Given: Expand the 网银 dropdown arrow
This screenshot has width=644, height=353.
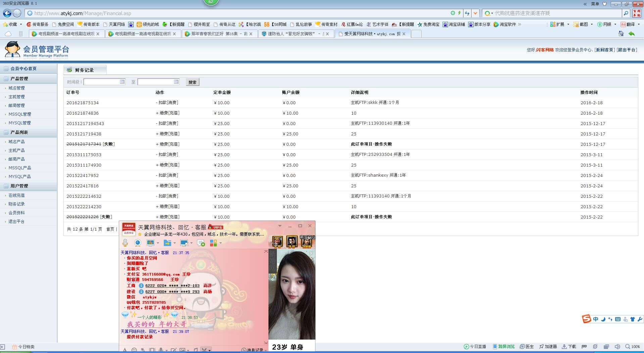Looking at the screenshot, I should [x=615, y=24].
